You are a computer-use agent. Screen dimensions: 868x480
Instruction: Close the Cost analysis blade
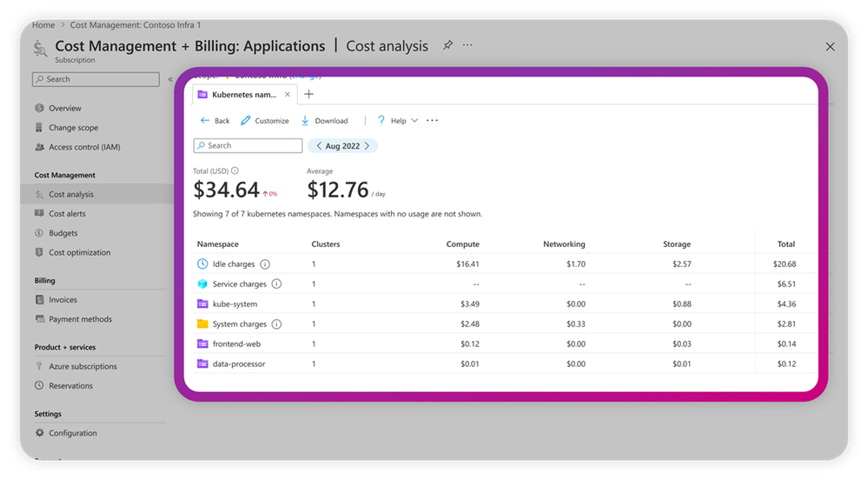point(830,47)
